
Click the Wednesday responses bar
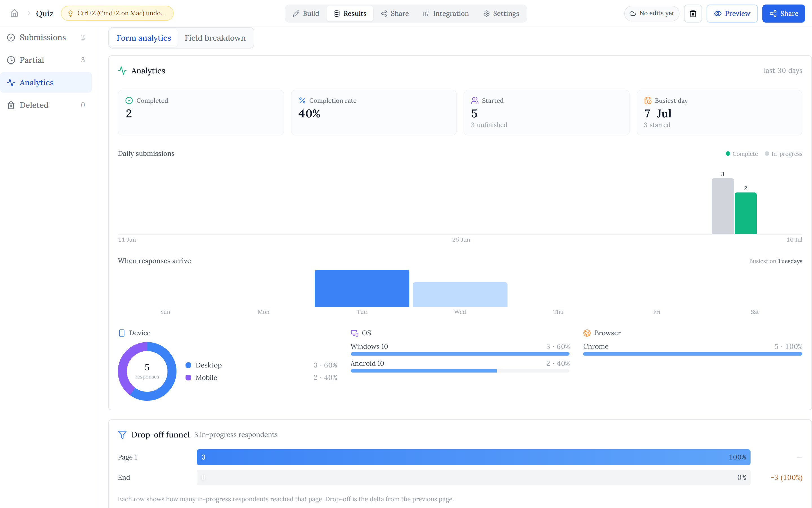coord(460,295)
